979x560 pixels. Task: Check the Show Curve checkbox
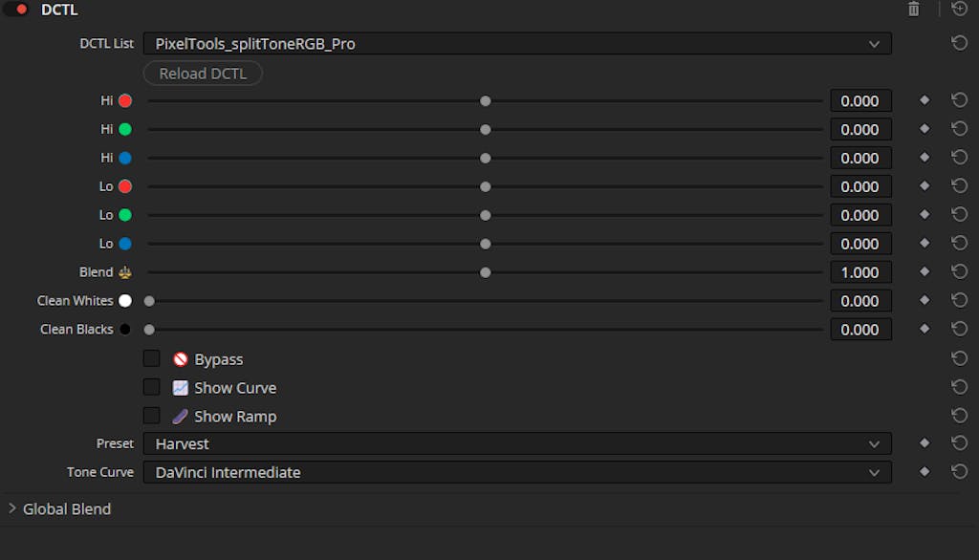(151, 388)
